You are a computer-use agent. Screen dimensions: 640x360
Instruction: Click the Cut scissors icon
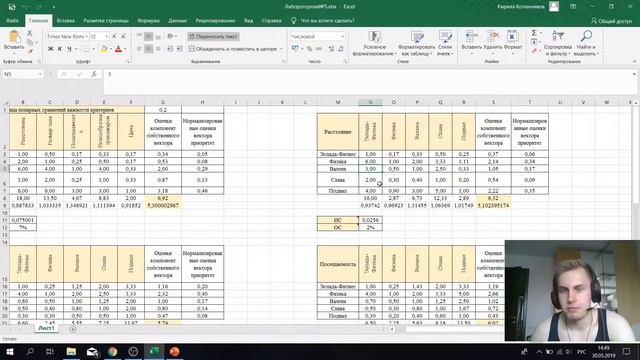29,33
